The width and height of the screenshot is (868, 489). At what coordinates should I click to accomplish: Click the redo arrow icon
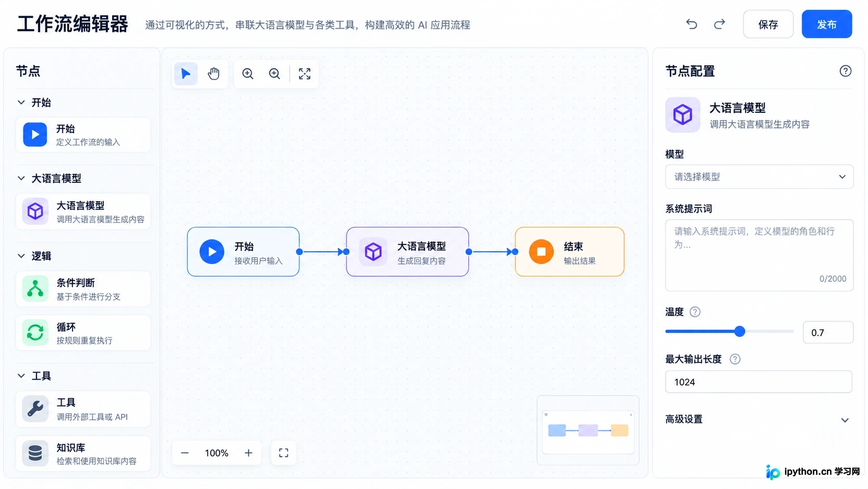719,24
